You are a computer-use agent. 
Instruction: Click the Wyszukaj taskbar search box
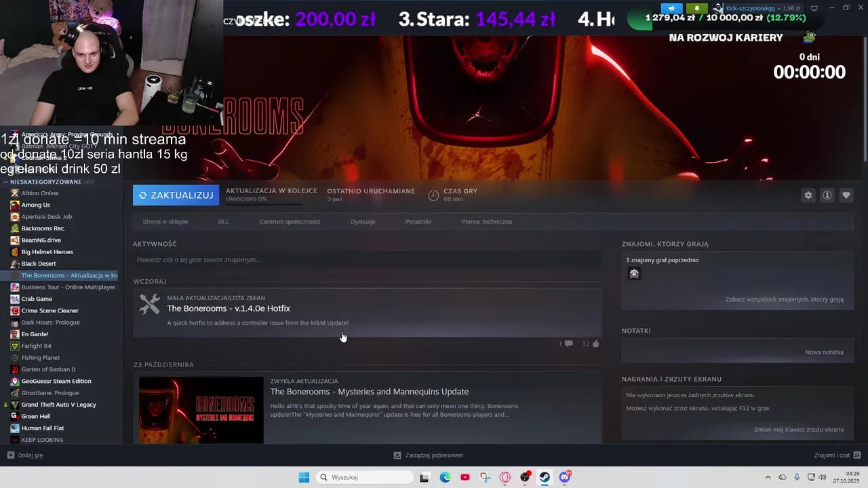click(x=365, y=477)
